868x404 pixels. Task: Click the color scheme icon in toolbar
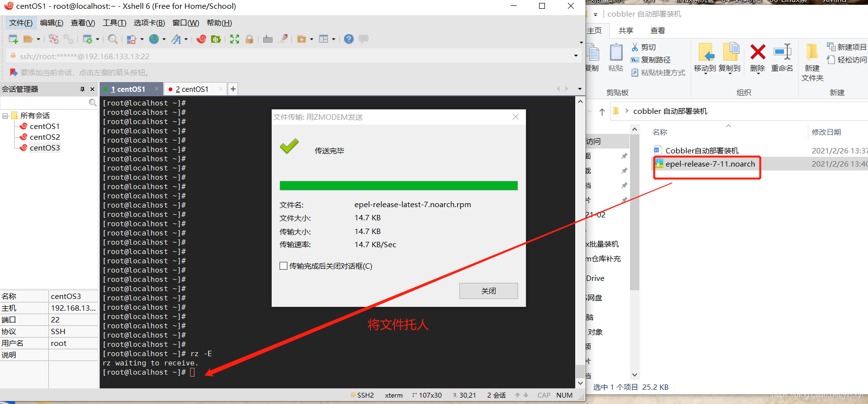tap(131, 39)
